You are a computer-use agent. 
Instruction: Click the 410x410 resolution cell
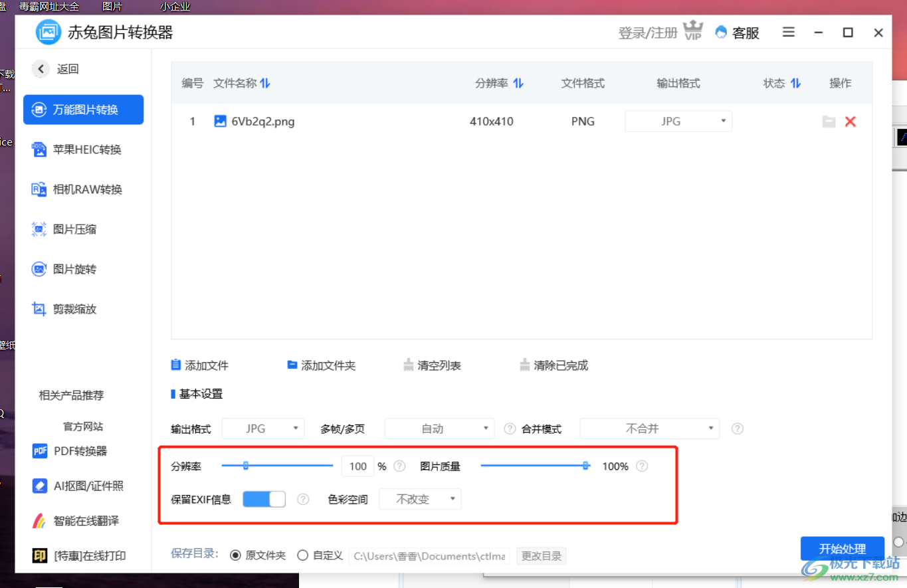click(x=492, y=122)
